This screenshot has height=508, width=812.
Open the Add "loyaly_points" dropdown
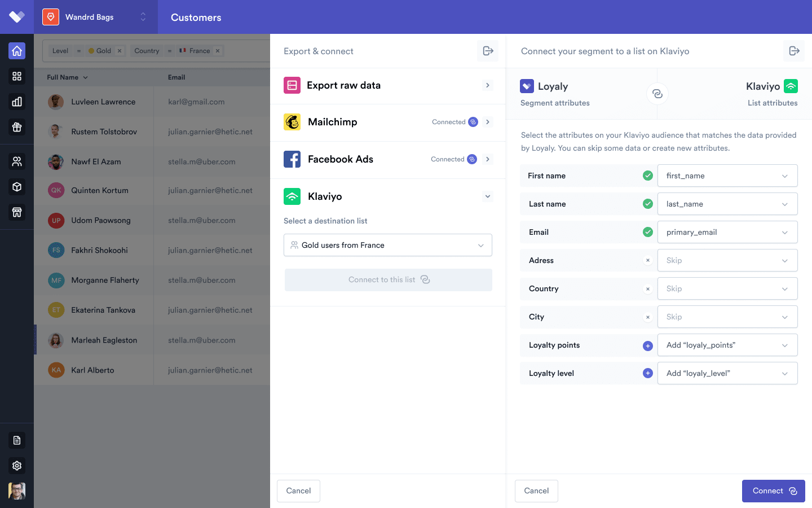(727, 345)
